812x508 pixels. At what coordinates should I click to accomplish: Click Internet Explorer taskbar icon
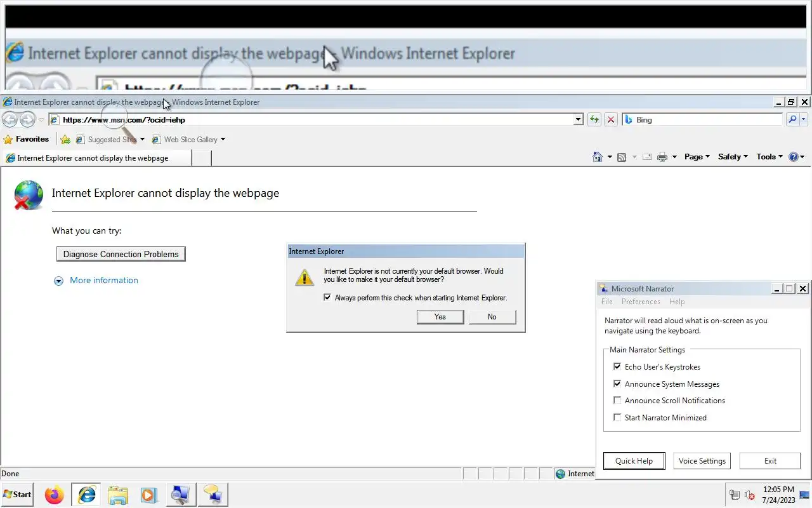point(86,494)
